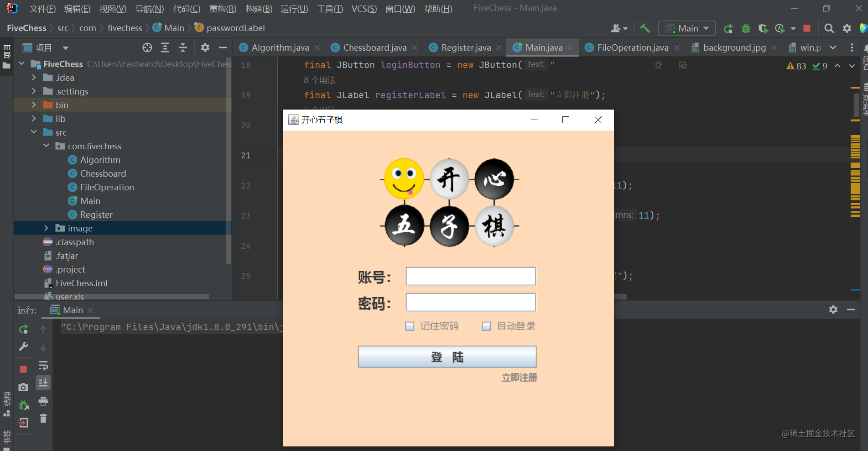This screenshot has height=451, width=868.
Task: Click the Run with Coverage icon
Action: 763,28
